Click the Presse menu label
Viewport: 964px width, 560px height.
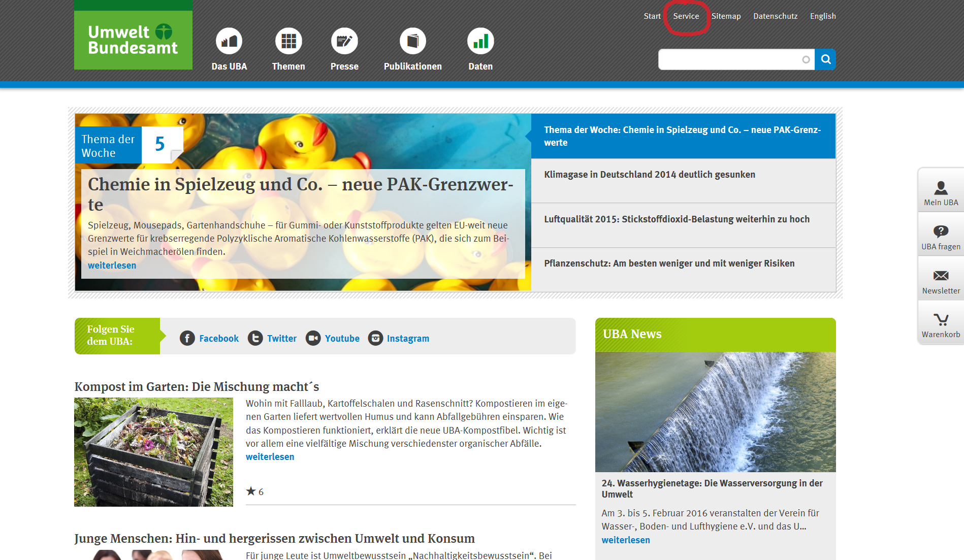[x=344, y=67]
